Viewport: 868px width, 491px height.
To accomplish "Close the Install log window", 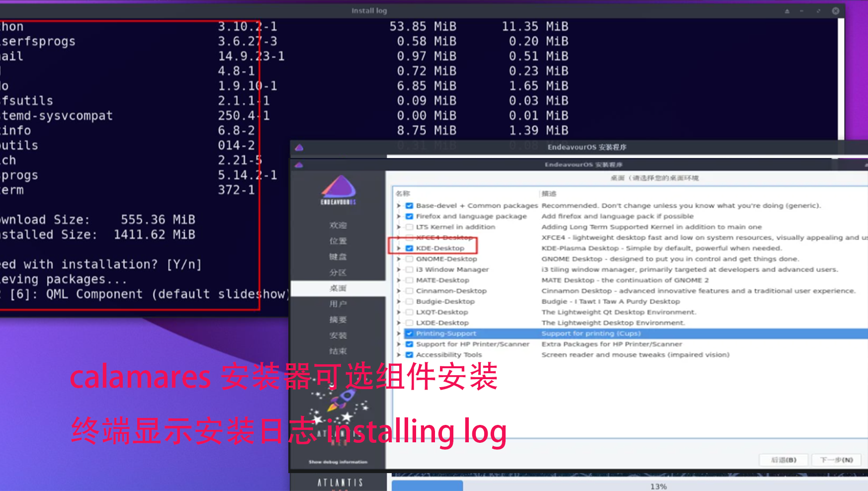I will 835,10.
